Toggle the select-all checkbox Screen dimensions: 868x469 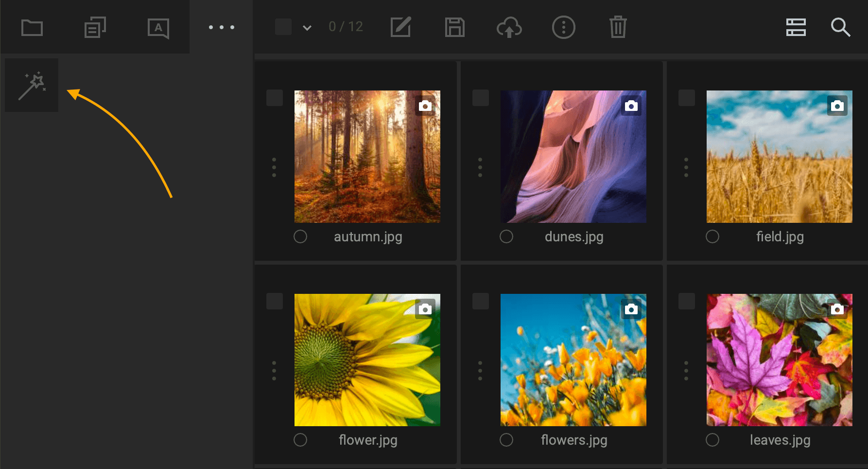pos(283,27)
